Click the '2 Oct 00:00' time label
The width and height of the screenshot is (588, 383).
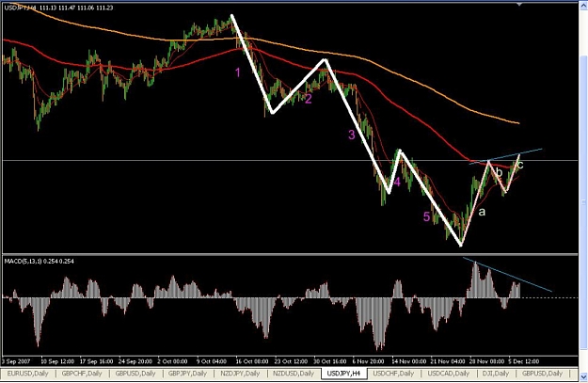click(172, 361)
